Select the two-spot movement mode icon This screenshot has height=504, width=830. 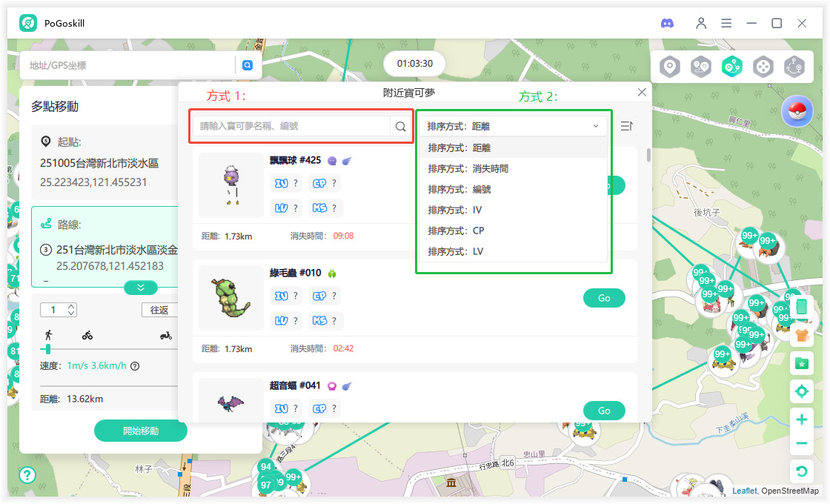click(701, 67)
